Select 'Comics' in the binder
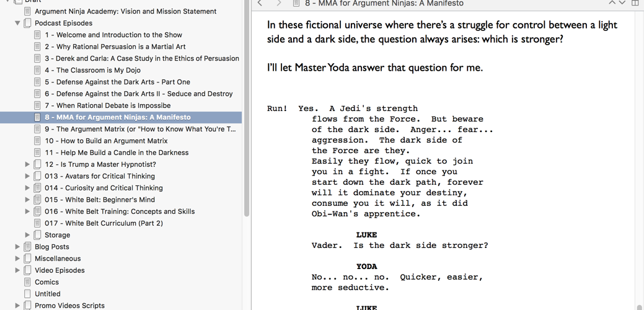This screenshot has width=644, height=310. [x=47, y=282]
